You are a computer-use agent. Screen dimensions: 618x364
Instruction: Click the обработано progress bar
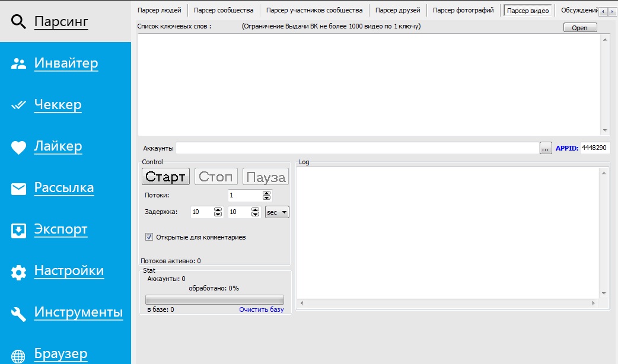tap(215, 299)
